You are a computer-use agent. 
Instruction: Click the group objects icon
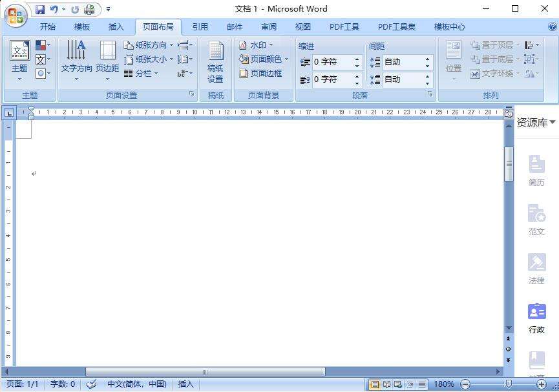click(x=532, y=59)
